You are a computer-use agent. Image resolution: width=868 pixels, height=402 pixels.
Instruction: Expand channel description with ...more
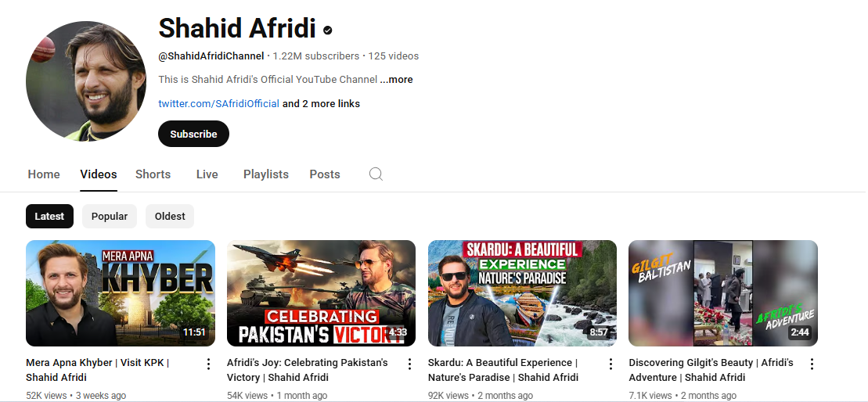coord(396,80)
